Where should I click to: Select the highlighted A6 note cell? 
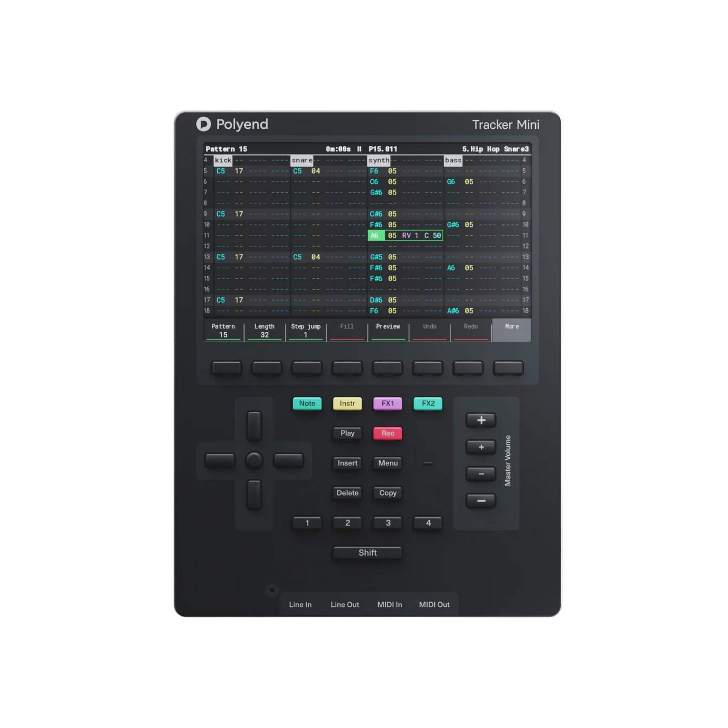[x=376, y=236]
